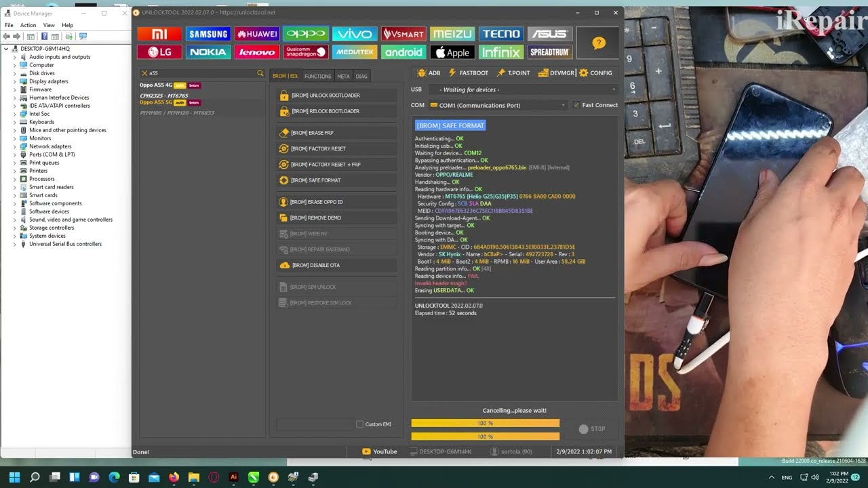Select the ASUS brand logo
The image size is (868, 488).
click(x=550, y=34)
